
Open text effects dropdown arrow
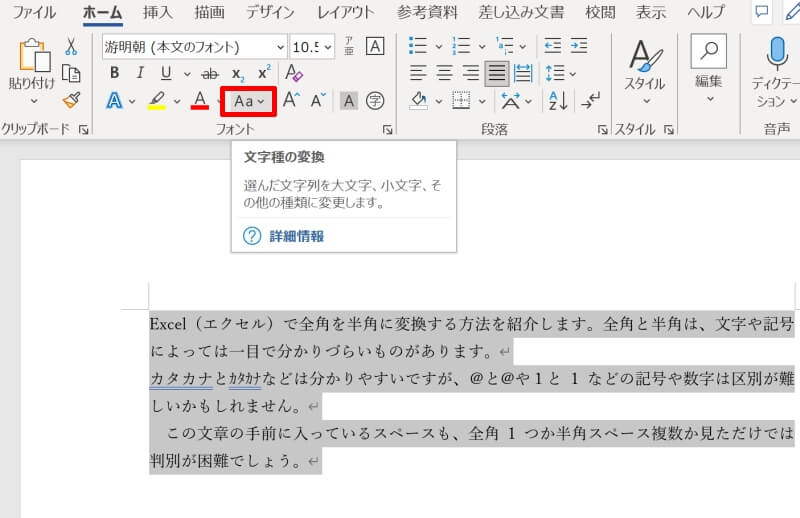(132, 102)
